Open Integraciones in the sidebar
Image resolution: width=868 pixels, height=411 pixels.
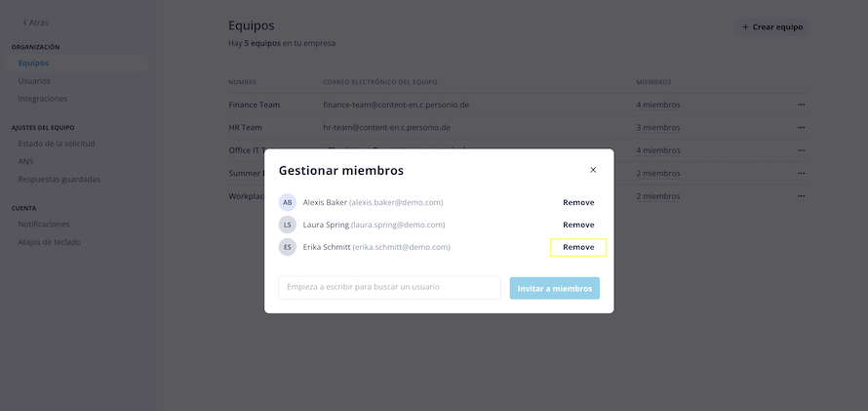pyautogui.click(x=43, y=99)
